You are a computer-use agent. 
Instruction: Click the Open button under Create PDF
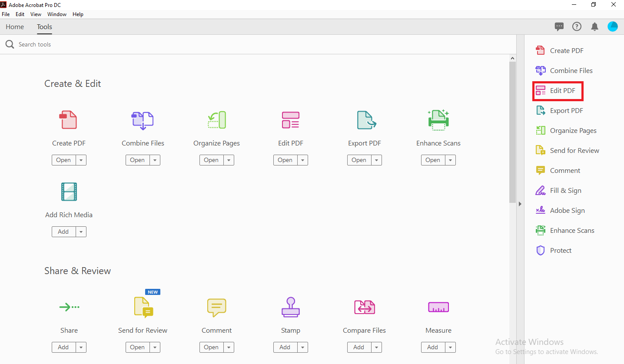click(63, 160)
